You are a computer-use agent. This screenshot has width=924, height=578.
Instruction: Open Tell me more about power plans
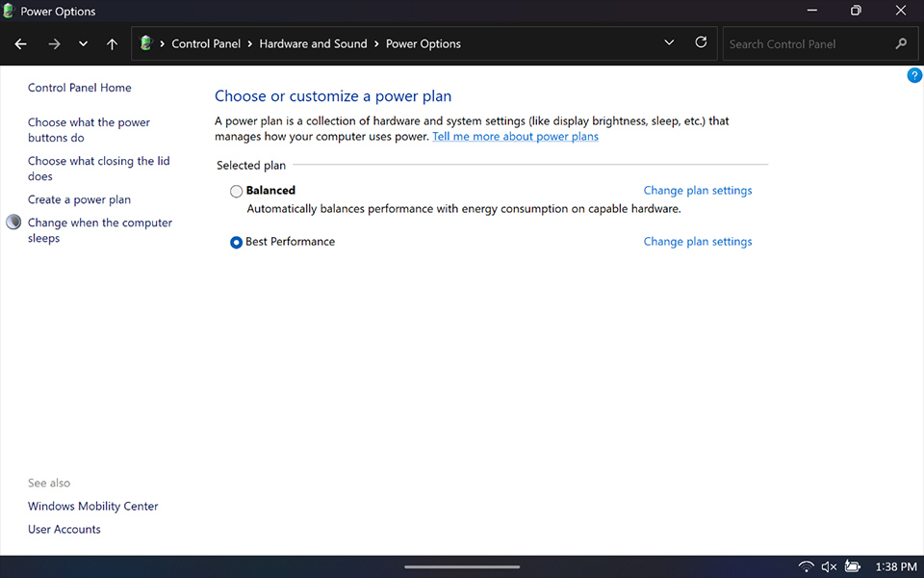[515, 137]
